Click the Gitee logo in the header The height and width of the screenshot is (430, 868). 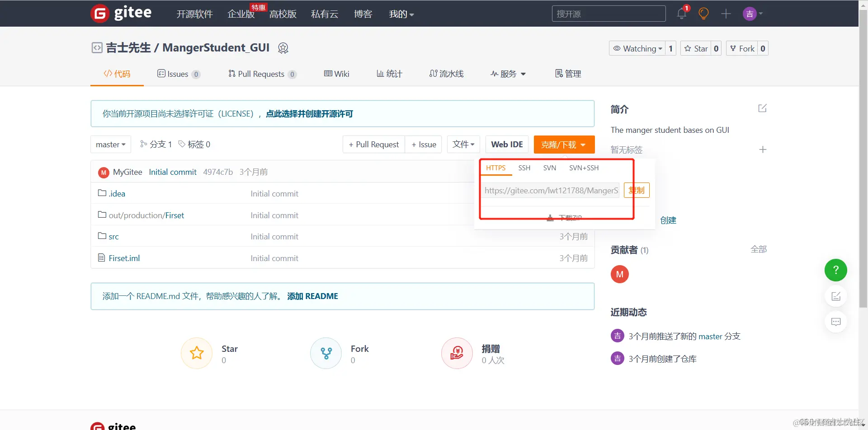(x=121, y=13)
